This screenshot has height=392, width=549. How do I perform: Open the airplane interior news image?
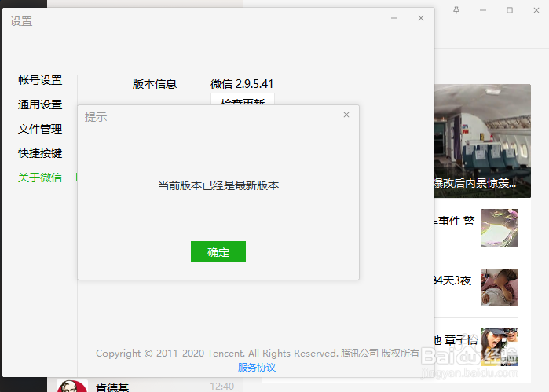coord(483,141)
